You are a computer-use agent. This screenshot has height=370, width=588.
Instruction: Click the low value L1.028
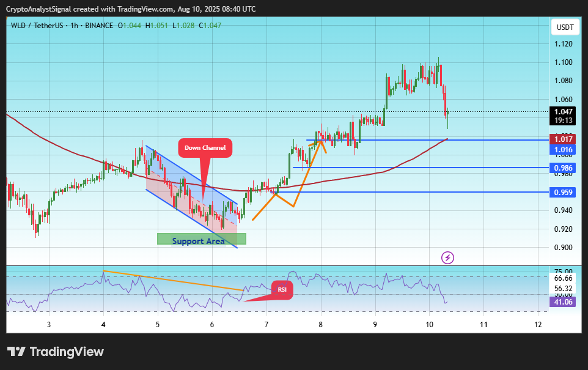click(183, 26)
